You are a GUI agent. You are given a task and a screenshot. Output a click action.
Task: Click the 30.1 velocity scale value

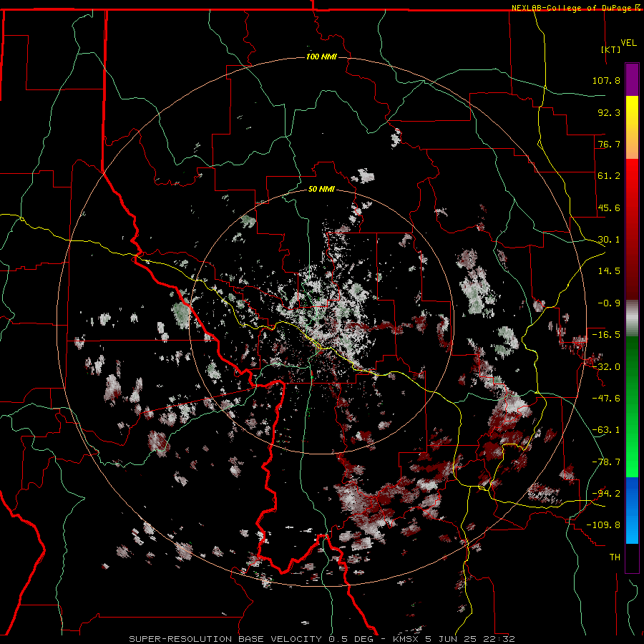pos(609,240)
